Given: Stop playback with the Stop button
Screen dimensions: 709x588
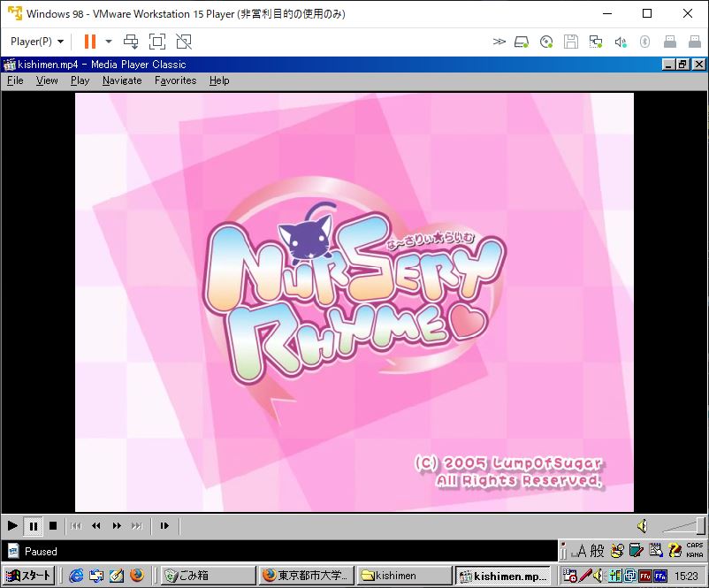Looking at the screenshot, I should (53, 525).
